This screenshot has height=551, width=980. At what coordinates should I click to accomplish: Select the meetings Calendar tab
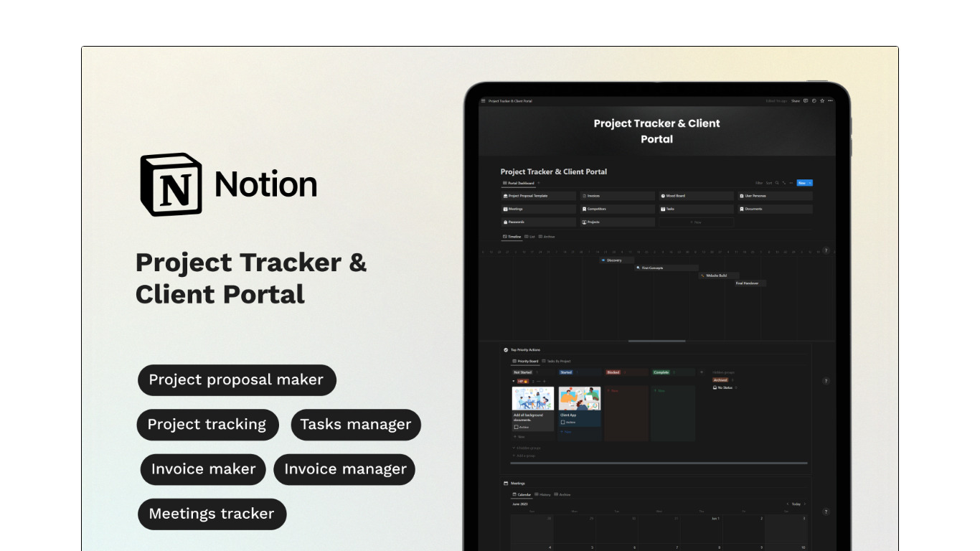[x=522, y=494]
